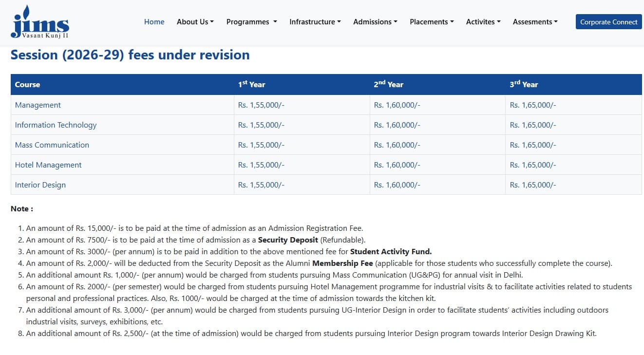Click the Information Technology course name
This screenshot has height=355, width=644.
(56, 125)
